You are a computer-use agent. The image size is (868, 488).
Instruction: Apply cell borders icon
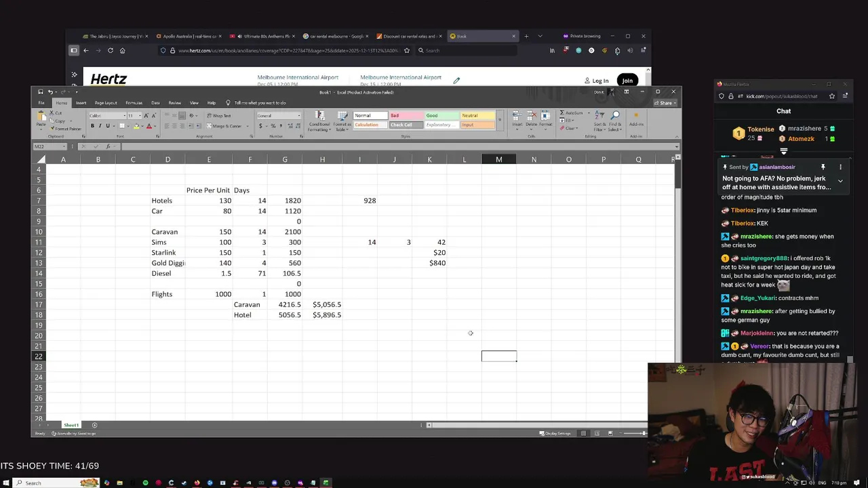pyautogui.click(x=122, y=126)
